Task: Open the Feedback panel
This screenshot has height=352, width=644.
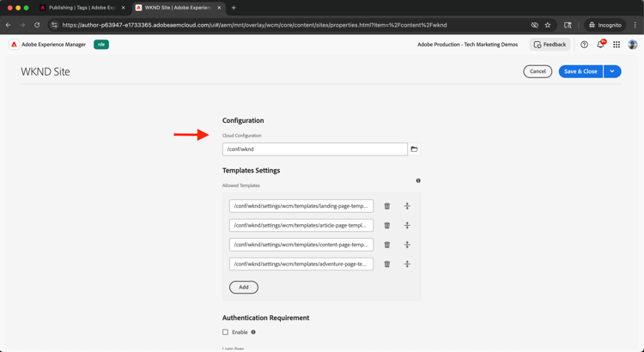Action: click(x=550, y=45)
